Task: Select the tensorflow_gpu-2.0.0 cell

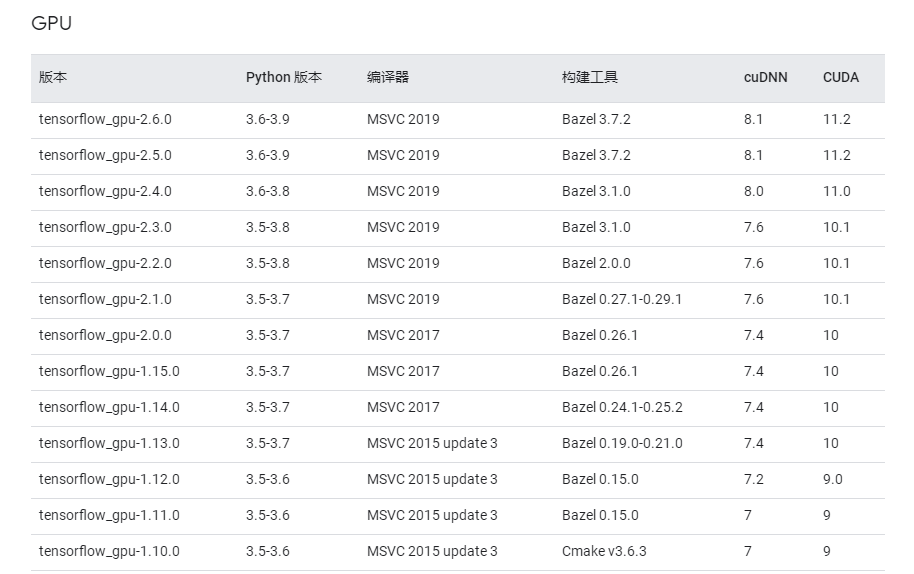Action: click(x=105, y=336)
